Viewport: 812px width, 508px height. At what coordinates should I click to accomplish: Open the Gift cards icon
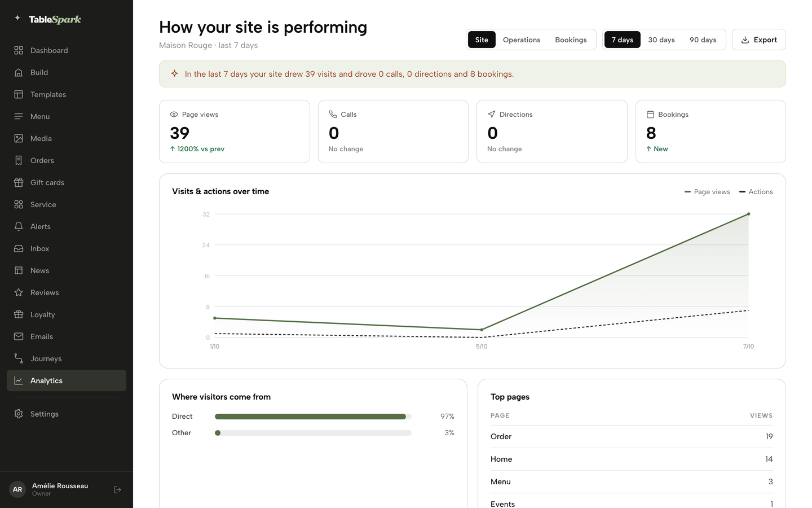point(19,182)
